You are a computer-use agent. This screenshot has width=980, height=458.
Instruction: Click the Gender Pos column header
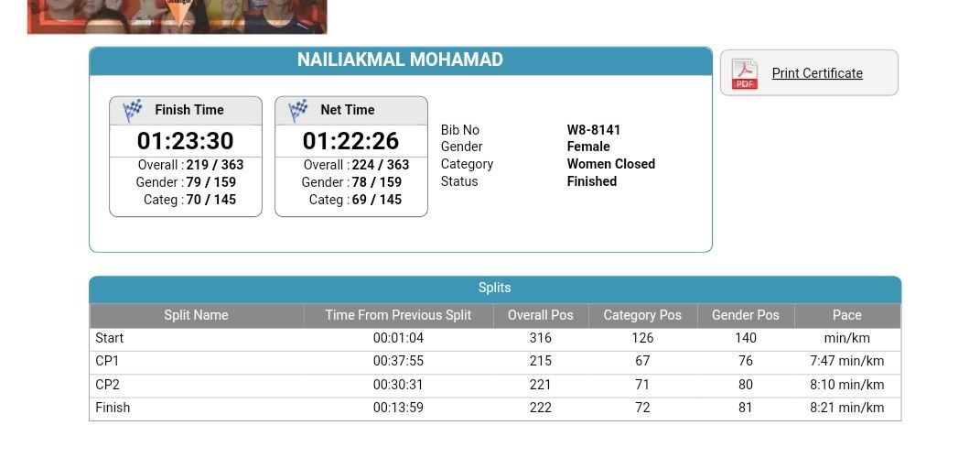[x=746, y=315]
